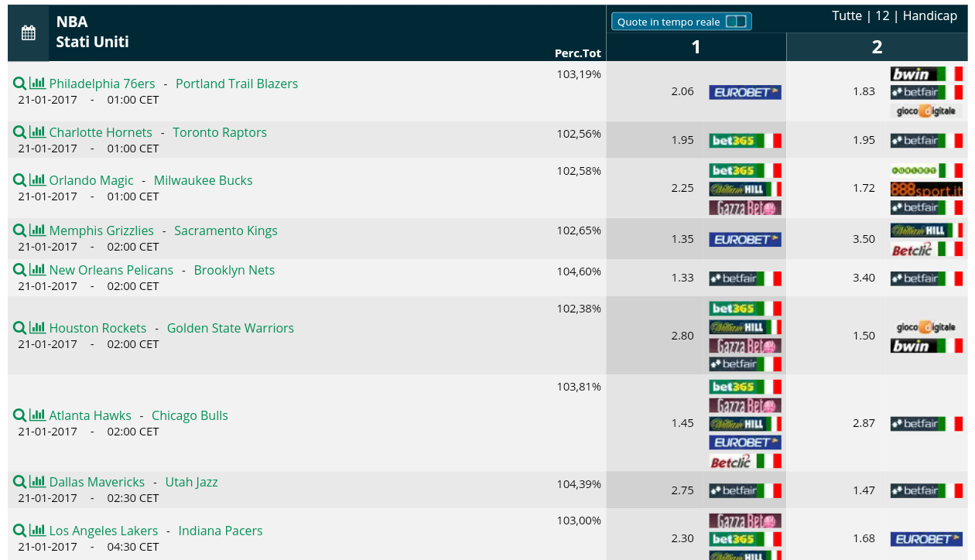Open magnifier icon for Los Angeles Lakers match
The image size is (975, 560).
(x=20, y=530)
